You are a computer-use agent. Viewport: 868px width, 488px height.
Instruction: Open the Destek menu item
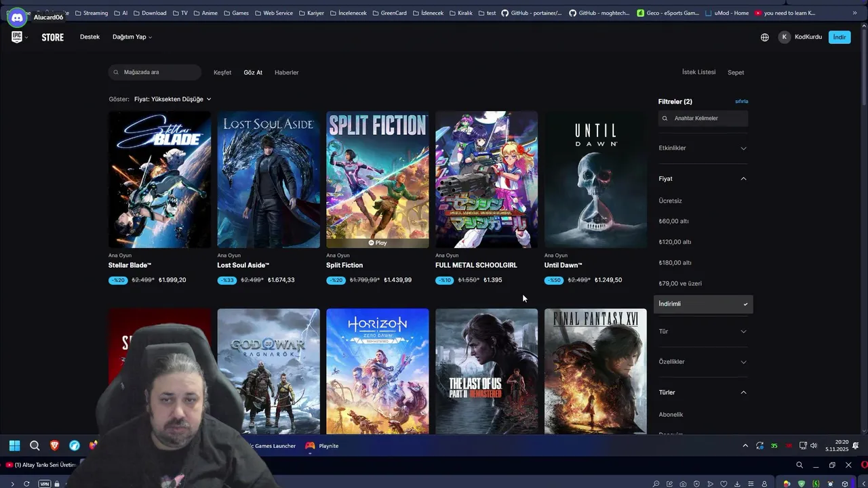[90, 37]
